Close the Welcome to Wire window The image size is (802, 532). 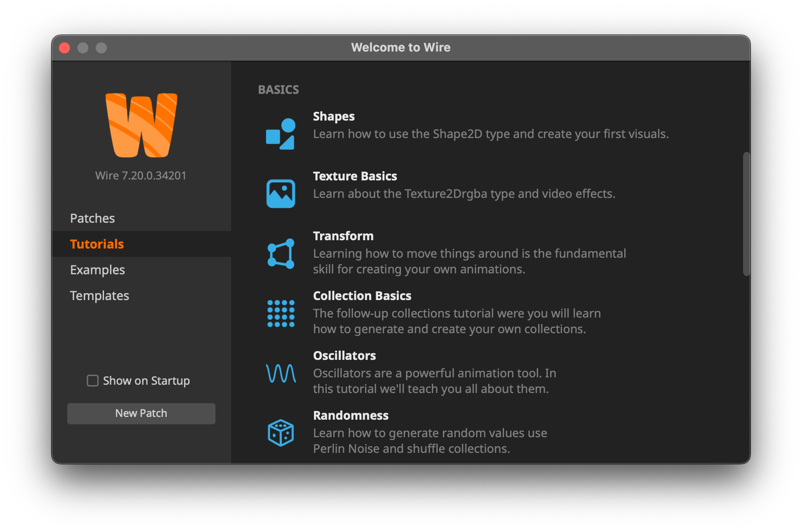pyautogui.click(x=65, y=48)
